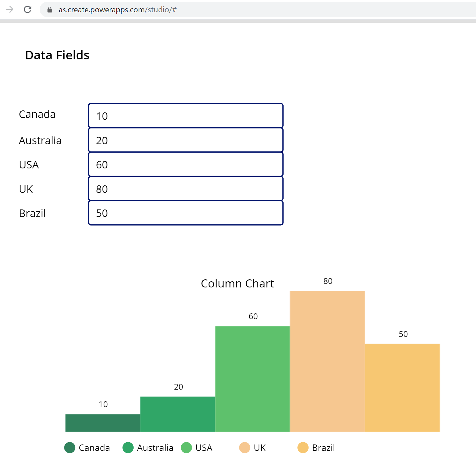Screen dimensions: 476x475
Task: Select the Australia bar labeled 20
Action: 177,414
